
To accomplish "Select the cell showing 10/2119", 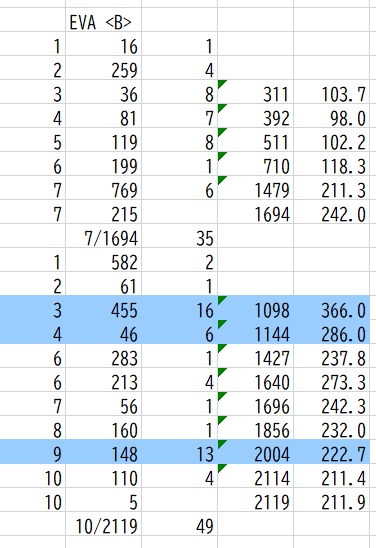I will coord(103,523).
